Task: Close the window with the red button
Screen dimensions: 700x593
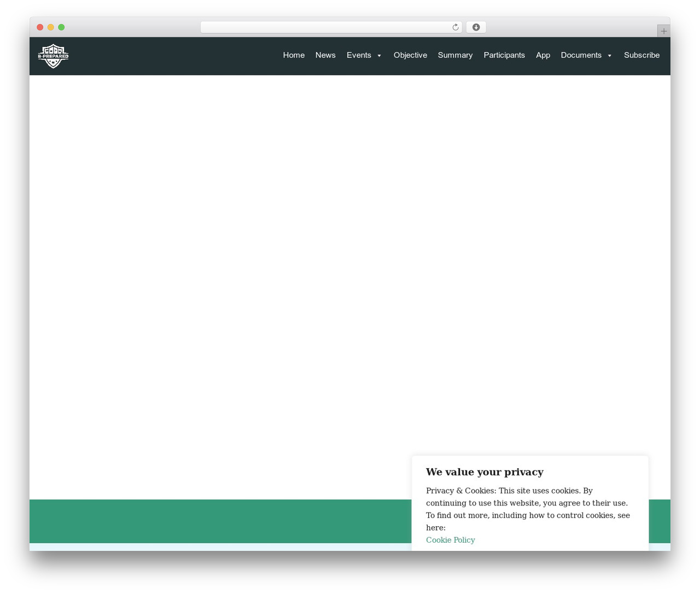Action: pyautogui.click(x=40, y=27)
